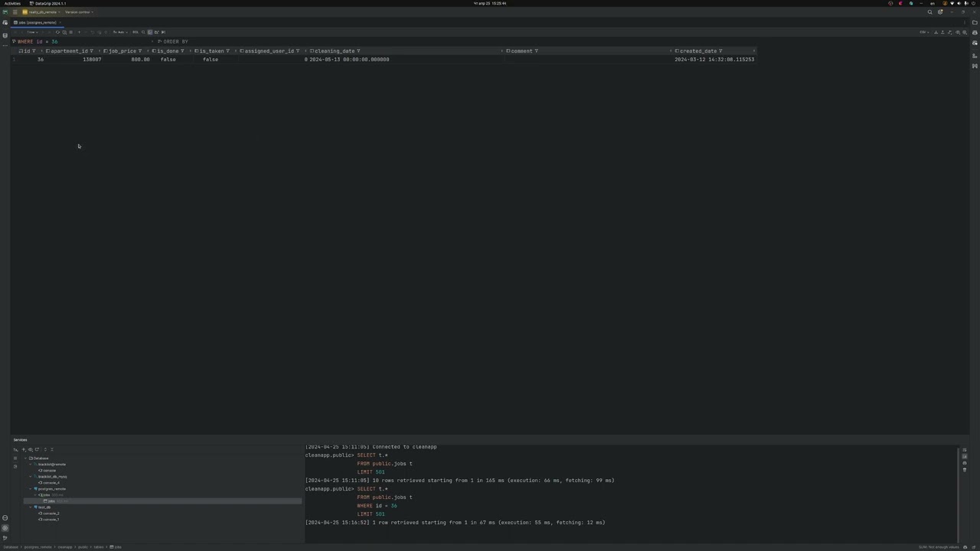Collapse the Database node in Services
Screen dimensions: 980x551
tap(26, 458)
